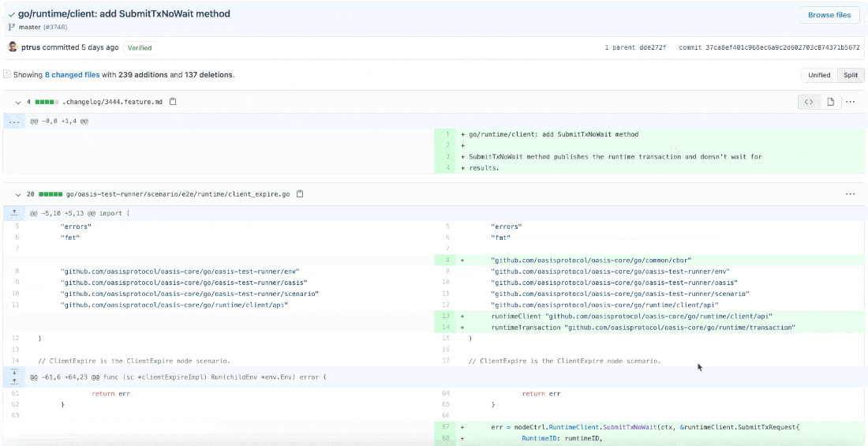The image size is (868, 446).
Task: Click the @@ -0,0 +1,4 @@ hunk header
Action: point(59,121)
